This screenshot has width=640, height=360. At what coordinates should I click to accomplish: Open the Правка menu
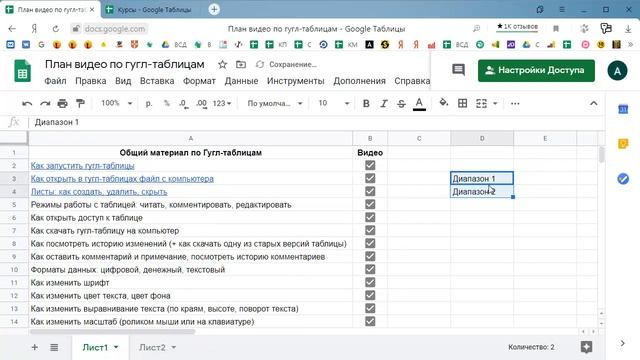pos(91,81)
